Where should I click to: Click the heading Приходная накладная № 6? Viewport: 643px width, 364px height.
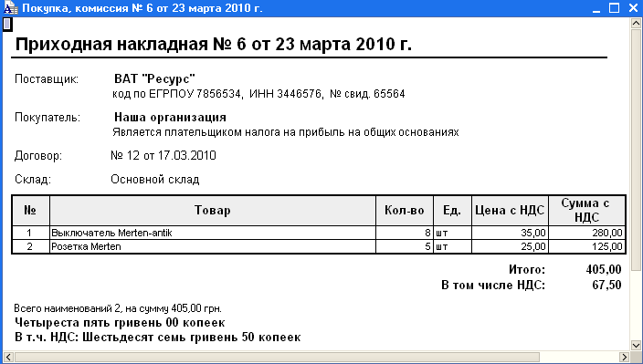coord(213,44)
